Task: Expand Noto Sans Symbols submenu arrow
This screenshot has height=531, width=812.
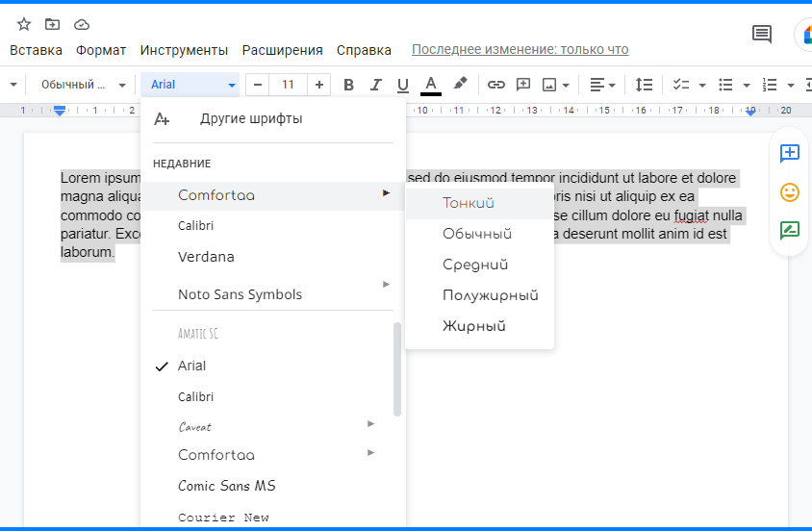Action: [386, 284]
